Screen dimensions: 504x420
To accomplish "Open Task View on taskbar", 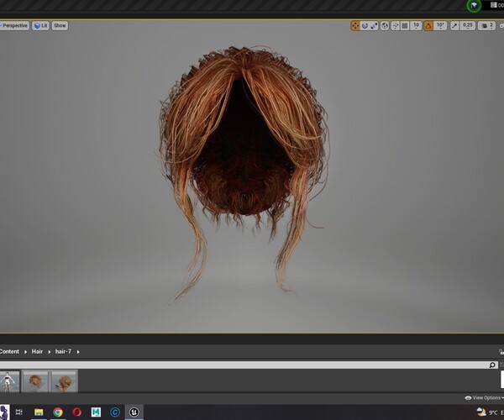I will [19, 412].
